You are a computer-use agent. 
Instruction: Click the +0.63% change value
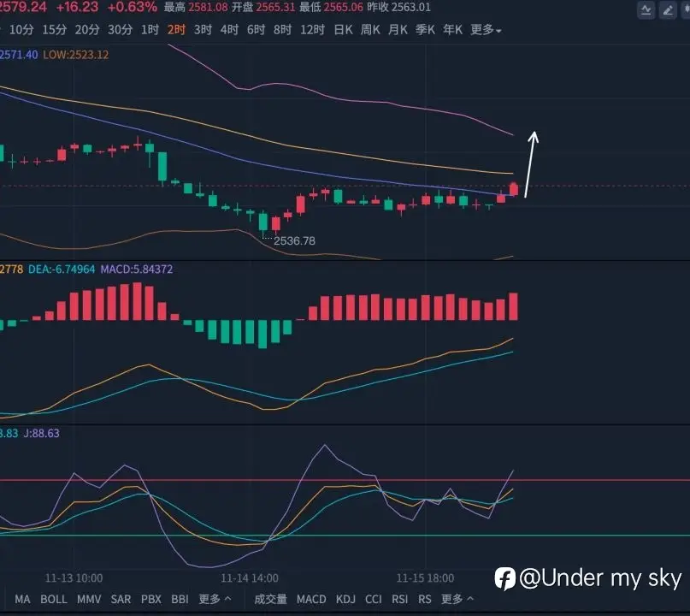[132, 7]
